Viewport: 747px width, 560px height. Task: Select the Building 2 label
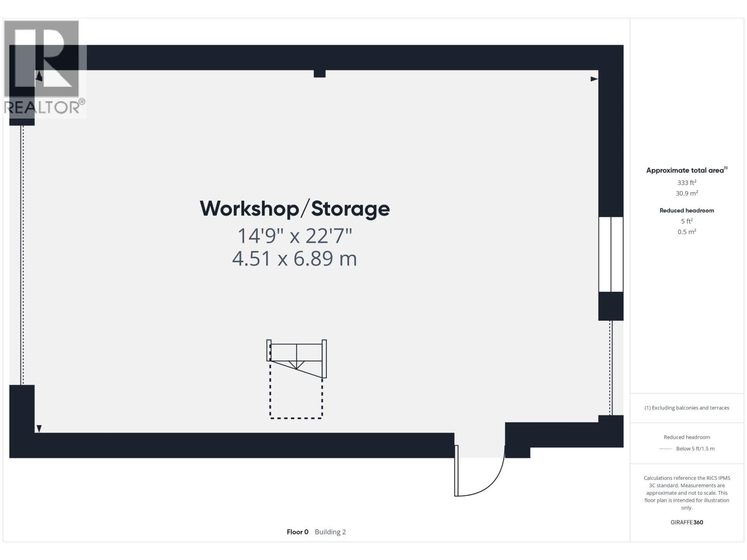coord(330,532)
